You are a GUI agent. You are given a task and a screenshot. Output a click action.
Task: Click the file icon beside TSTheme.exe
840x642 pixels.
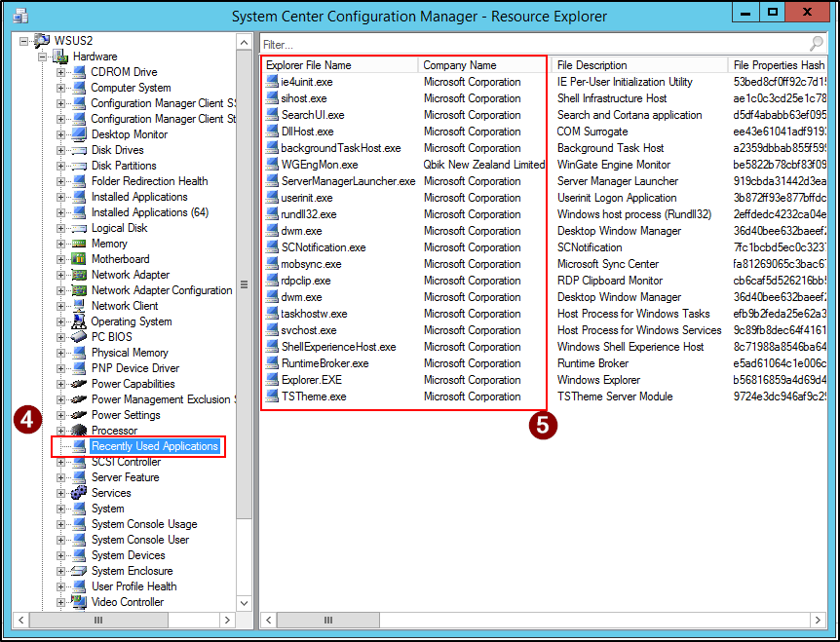pyautogui.click(x=272, y=397)
